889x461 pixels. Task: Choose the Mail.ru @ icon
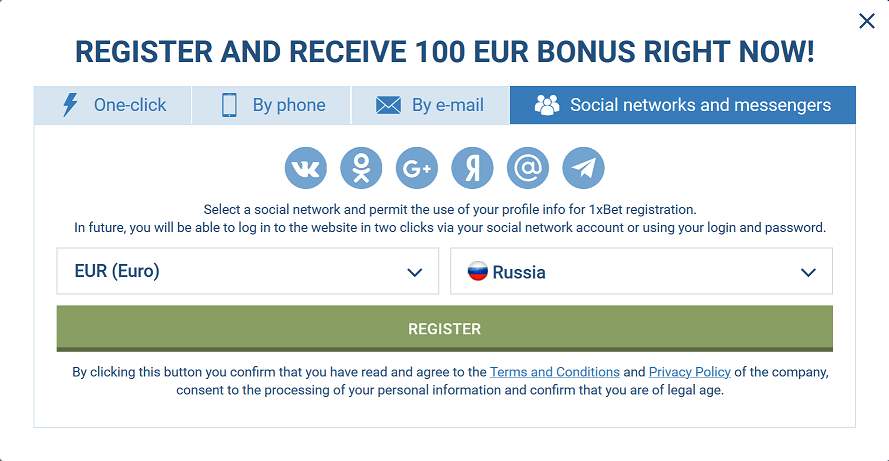click(528, 168)
